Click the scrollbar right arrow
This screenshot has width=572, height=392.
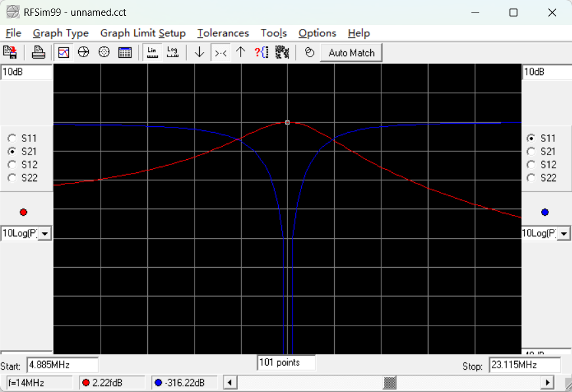pos(547,383)
